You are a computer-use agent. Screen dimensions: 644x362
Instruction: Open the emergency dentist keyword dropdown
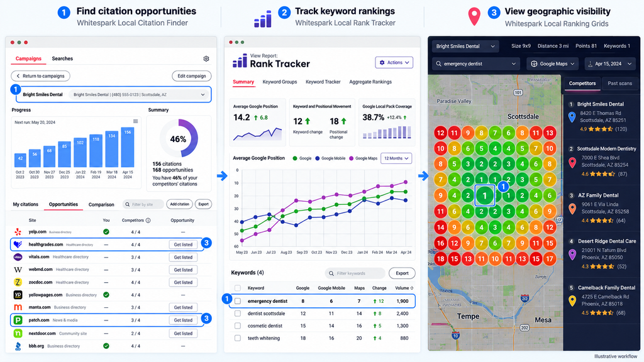pyautogui.click(x=476, y=64)
